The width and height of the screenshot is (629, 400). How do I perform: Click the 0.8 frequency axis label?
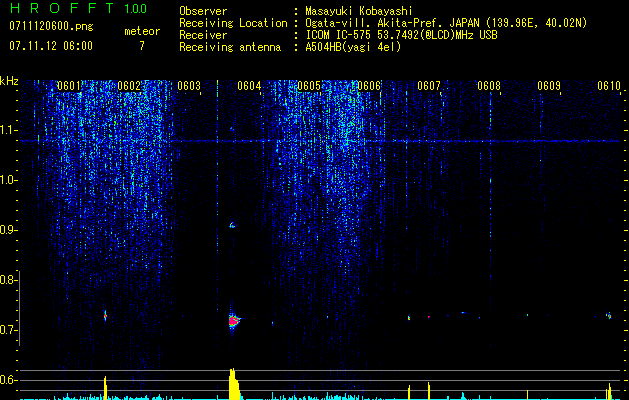[x=8, y=280]
